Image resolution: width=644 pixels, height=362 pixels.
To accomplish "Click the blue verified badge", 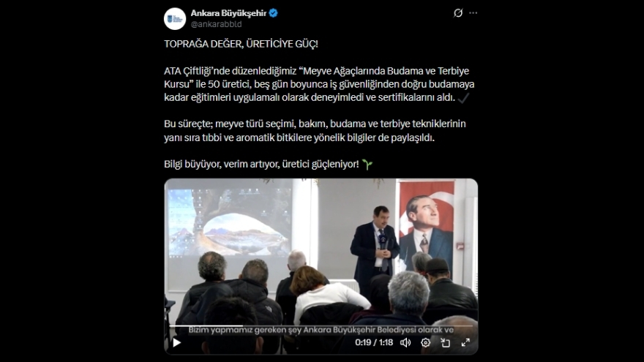I will 274,13.
